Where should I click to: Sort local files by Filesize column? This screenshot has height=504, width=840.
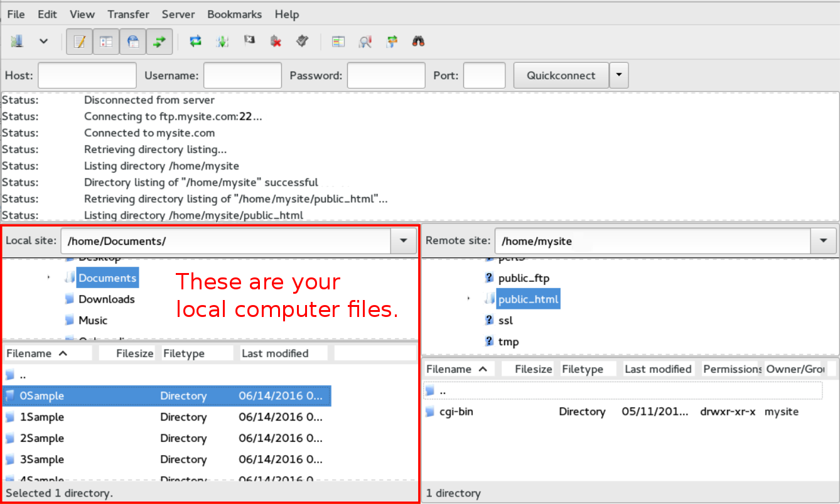pyautogui.click(x=136, y=353)
